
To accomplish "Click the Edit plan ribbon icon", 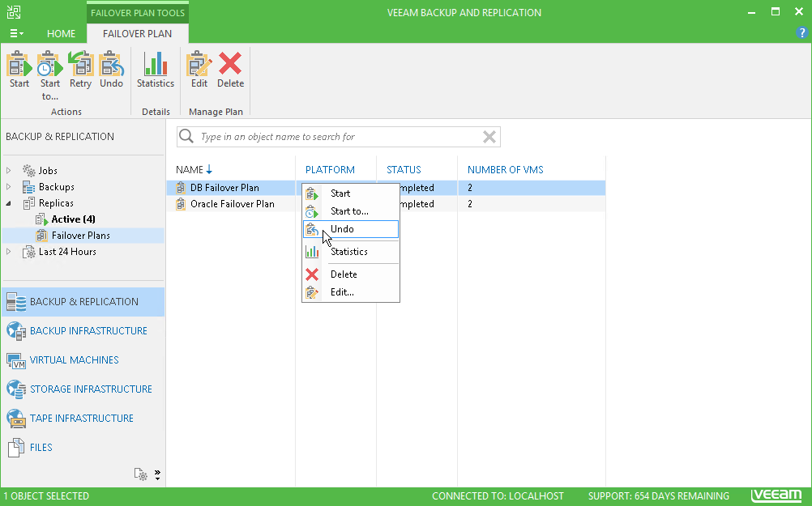I will pyautogui.click(x=199, y=70).
